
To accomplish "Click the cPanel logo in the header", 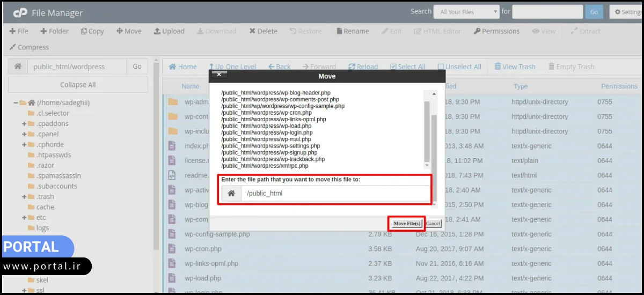I will click(x=20, y=12).
